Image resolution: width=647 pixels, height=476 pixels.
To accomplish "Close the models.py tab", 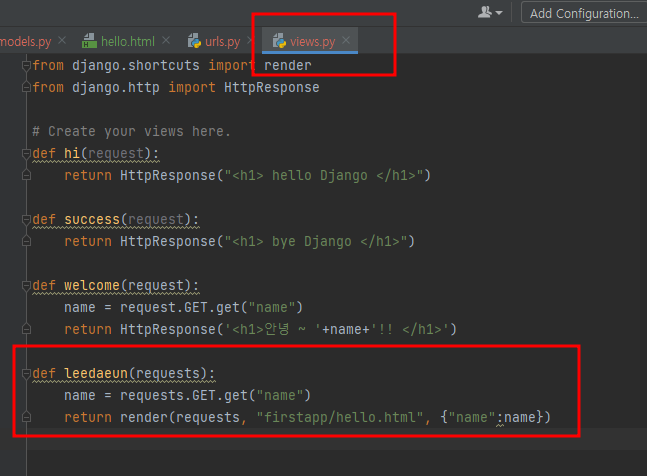I will point(62,40).
